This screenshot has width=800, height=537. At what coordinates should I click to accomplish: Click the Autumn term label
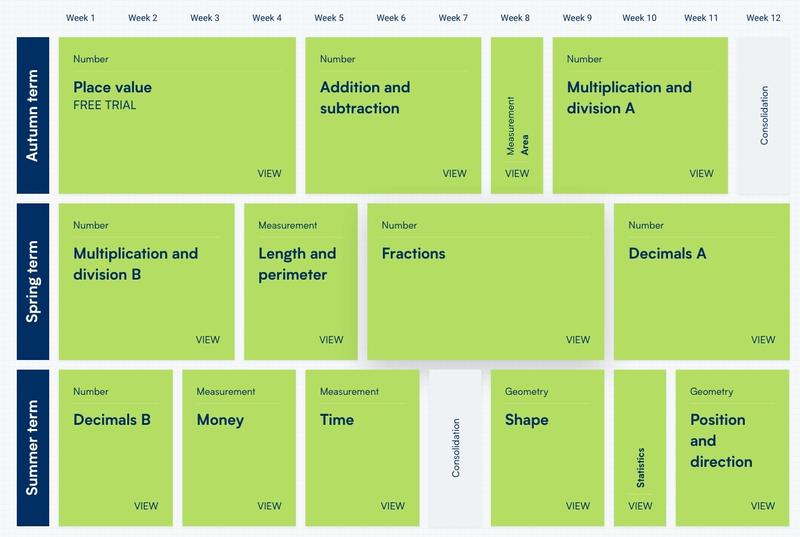pos(33,115)
